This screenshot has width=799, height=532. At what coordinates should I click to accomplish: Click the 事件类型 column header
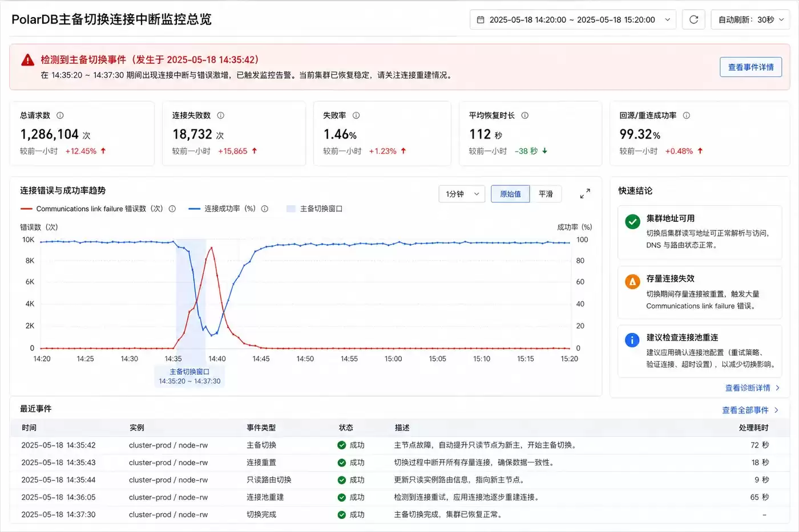coord(261,428)
